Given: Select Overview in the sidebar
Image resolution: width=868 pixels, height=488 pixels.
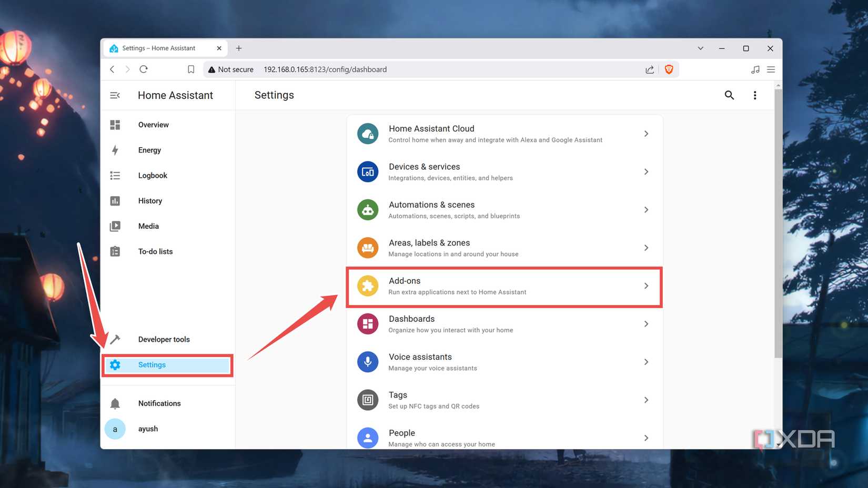Looking at the screenshot, I should pos(153,125).
